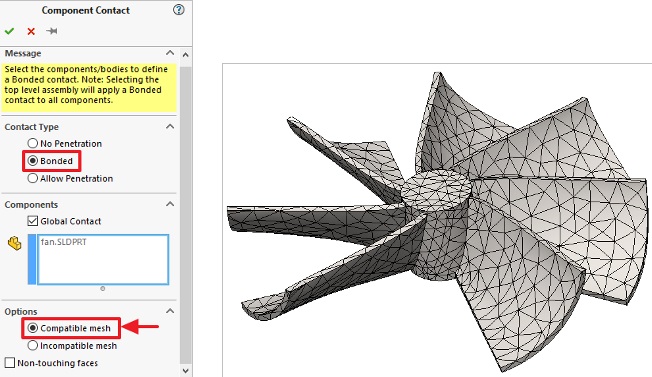Open the help question mark icon
The image size is (652, 377).
(179, 10)
